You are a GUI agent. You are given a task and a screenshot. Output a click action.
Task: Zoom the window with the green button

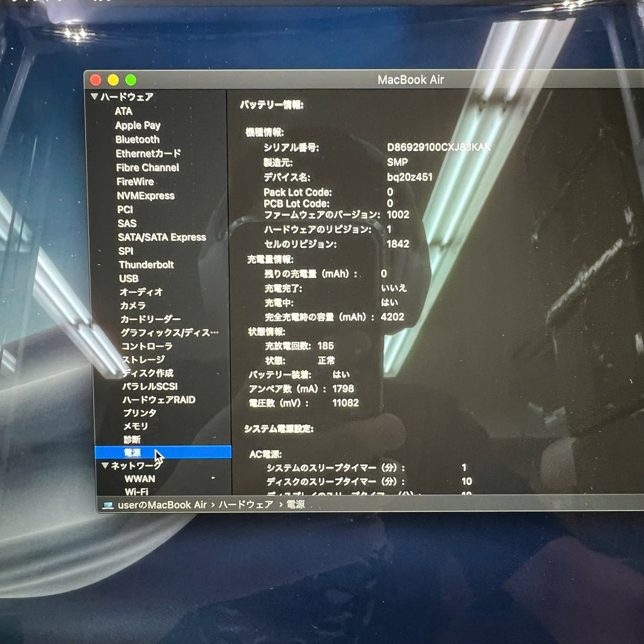(x=131, y=80)
